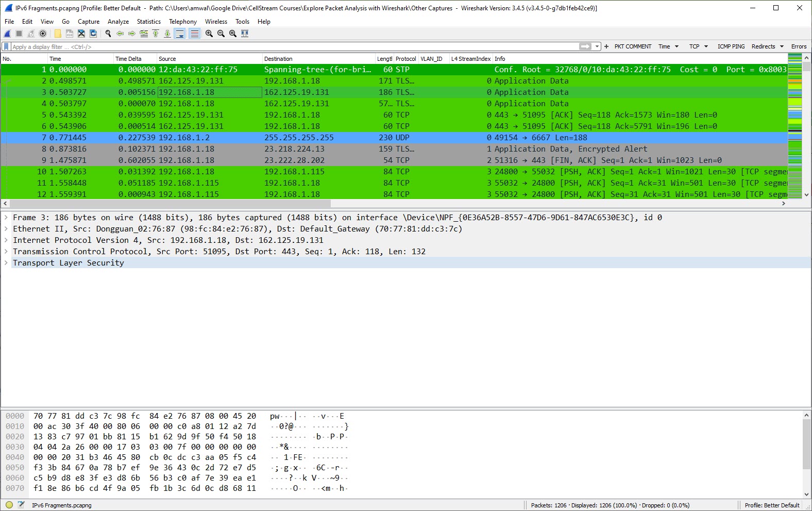Reload this capture file icon
The height and width of the screenshot is (511, 812).
pos(93,34)
